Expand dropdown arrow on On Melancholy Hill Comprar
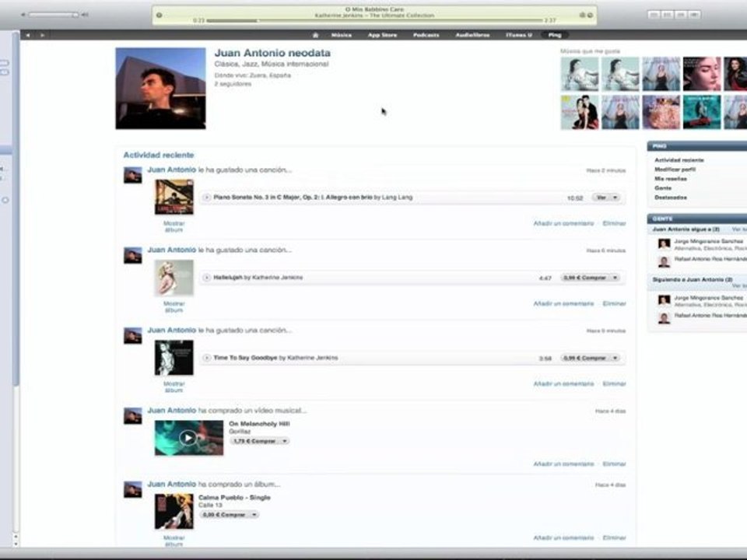Image resolution: width=747 pixels, height=560 pixels. 285,441
